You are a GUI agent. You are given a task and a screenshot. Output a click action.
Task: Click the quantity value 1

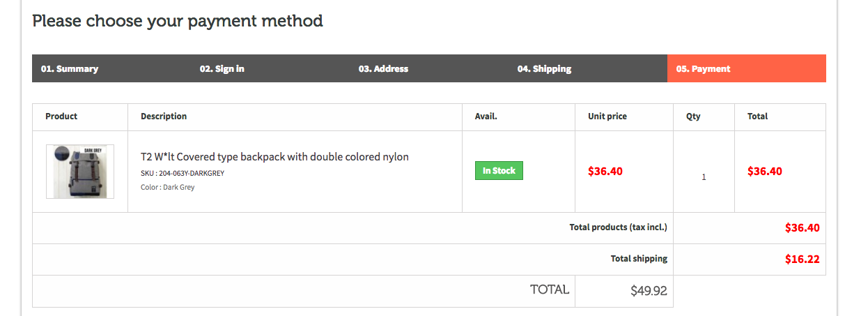click(x=704, y=177)
